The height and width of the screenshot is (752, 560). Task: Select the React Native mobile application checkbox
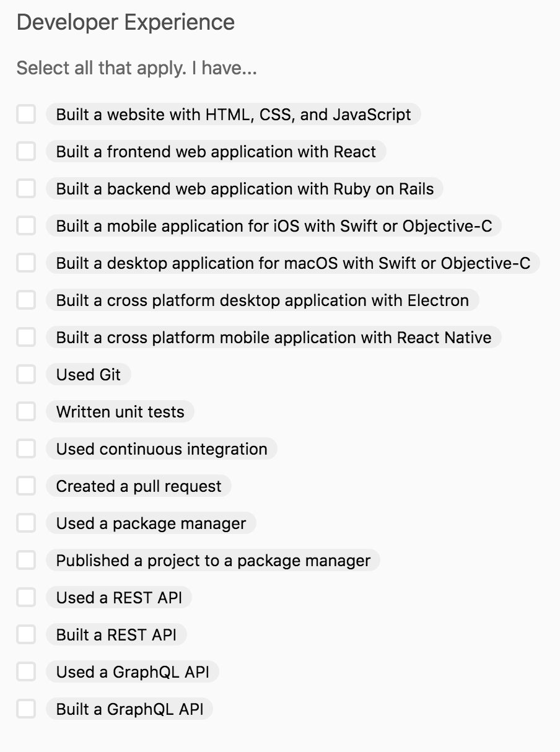pos(26,338)
